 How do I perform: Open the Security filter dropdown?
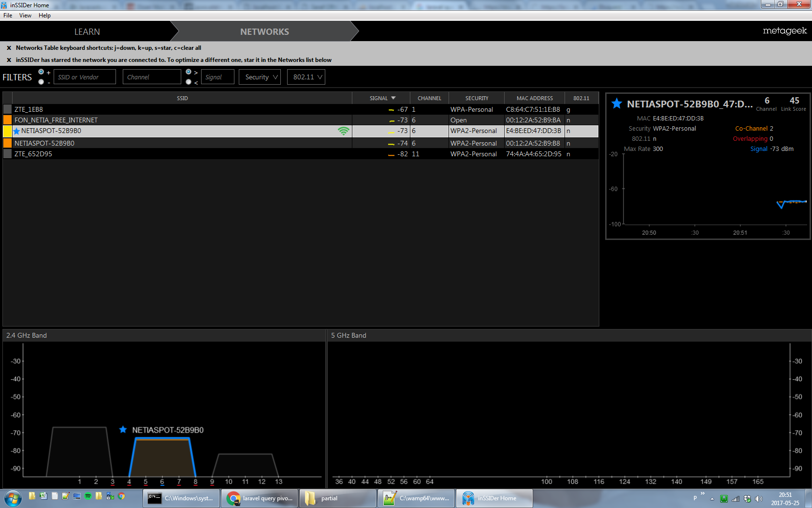(260, 77)
